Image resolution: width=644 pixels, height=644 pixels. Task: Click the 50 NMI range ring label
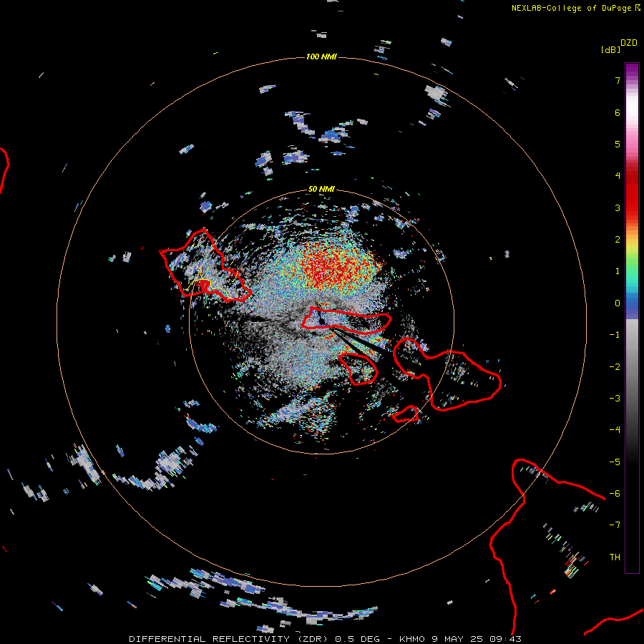[x=321, y=189]
